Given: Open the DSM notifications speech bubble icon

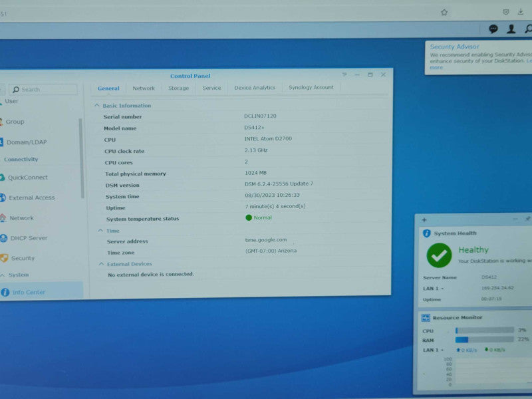Looking at the screenshot, I should click(493, 29).
